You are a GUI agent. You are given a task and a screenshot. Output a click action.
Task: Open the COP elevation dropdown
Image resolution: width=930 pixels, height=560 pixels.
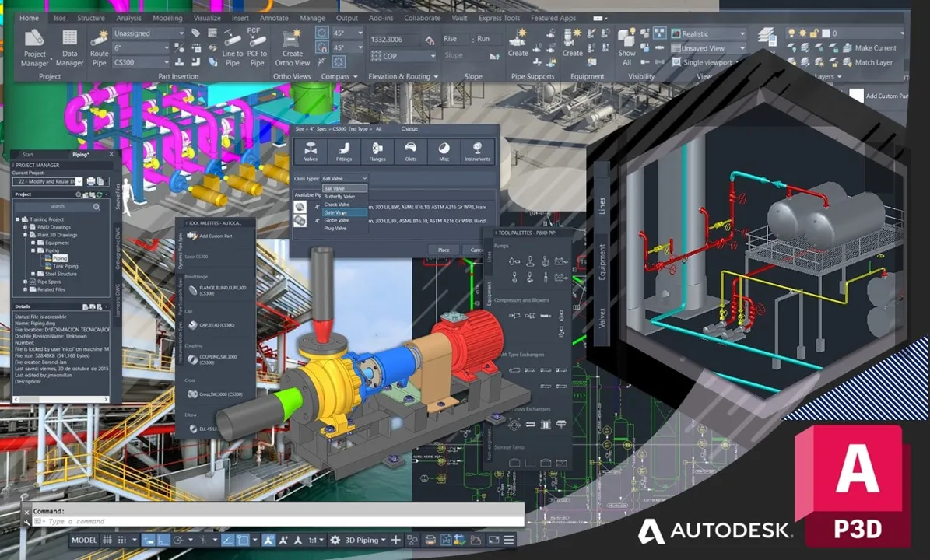tap(403, 56)
